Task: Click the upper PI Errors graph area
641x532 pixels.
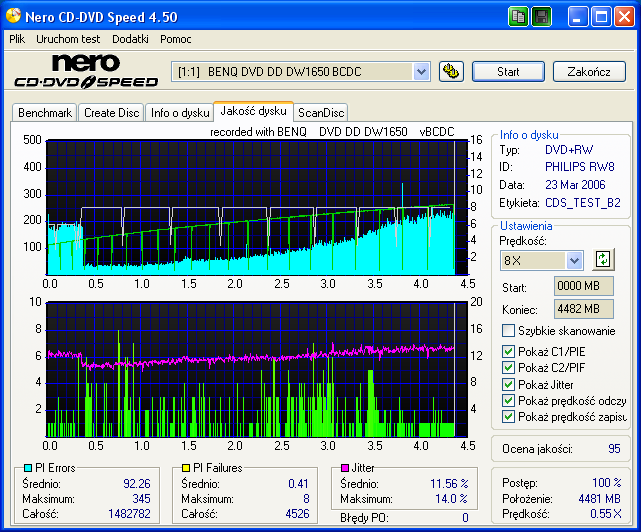Action: coord(257,207)
